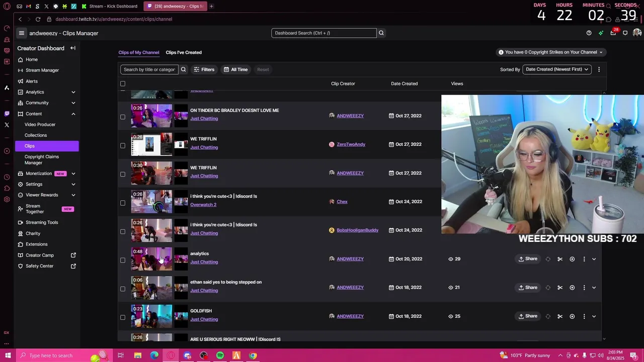Open Spotify in the Windows taskbar
The image size is (644, 362).
tap(220, 355)
